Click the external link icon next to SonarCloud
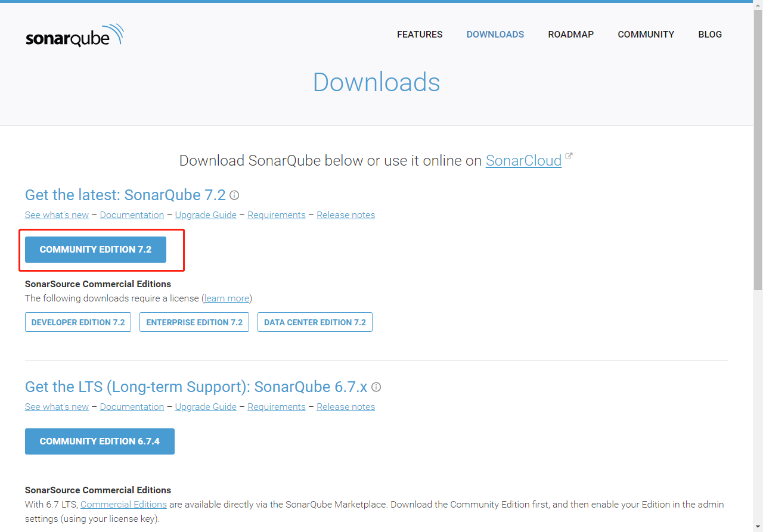The height and width of the screenshot is (532, 763). [x=569, y=156]
